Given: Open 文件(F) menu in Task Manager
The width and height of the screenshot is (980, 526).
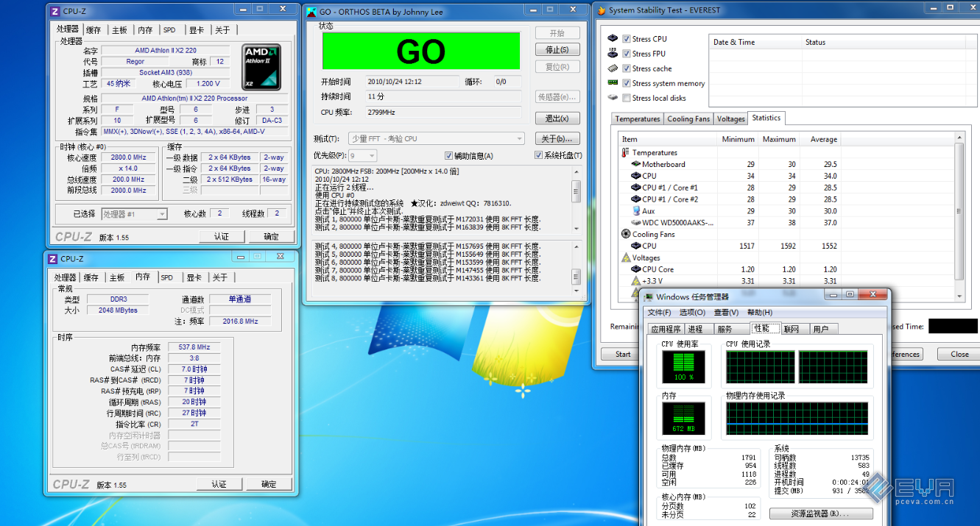Looking at the screenshot, I should click(660, 313).
